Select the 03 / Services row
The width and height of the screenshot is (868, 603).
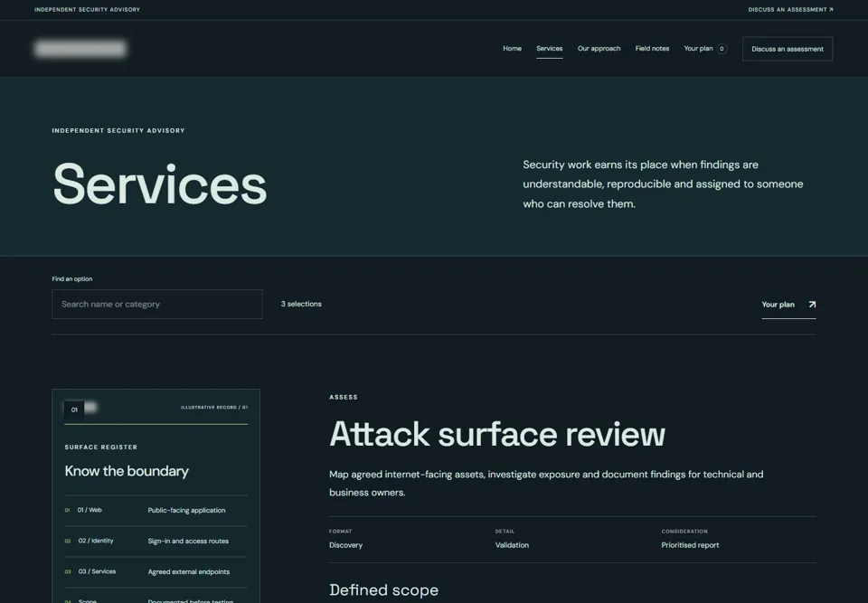click(156, 572)
